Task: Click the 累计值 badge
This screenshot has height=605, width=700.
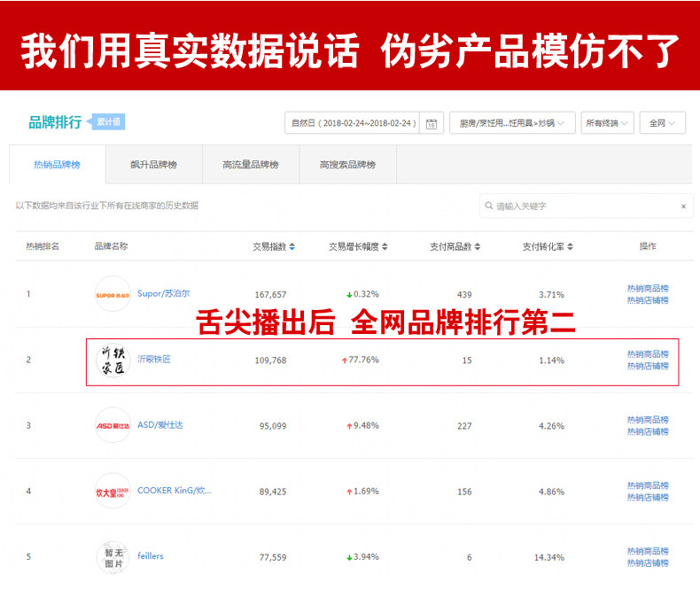Action: tap(106, 122)
